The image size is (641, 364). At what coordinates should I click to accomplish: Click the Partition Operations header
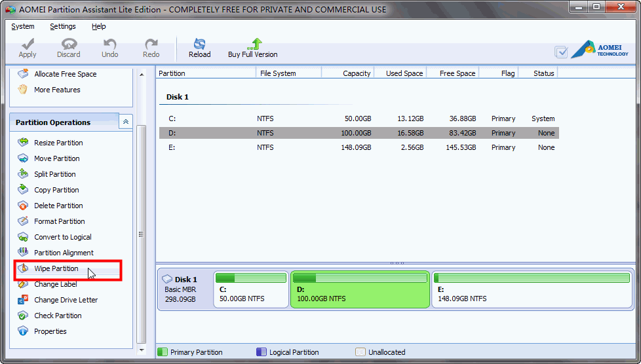coord(64,122)
